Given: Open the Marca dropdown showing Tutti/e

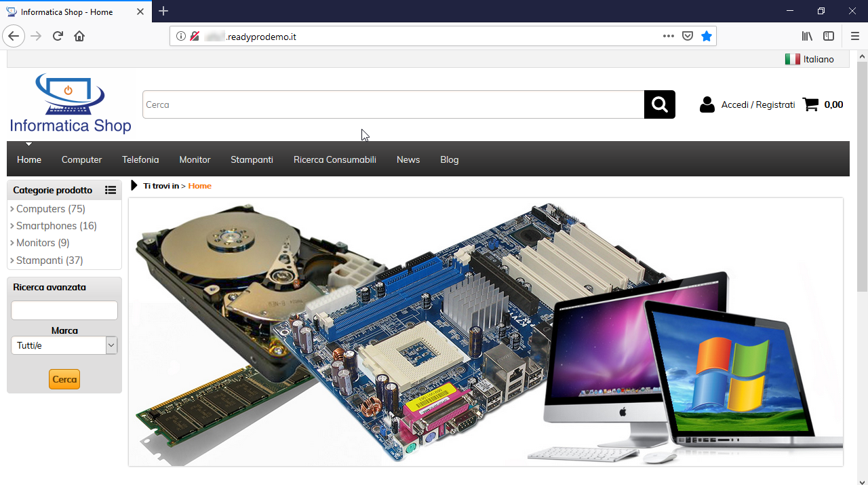Looking at the screenshot, I should coord(64,345).
